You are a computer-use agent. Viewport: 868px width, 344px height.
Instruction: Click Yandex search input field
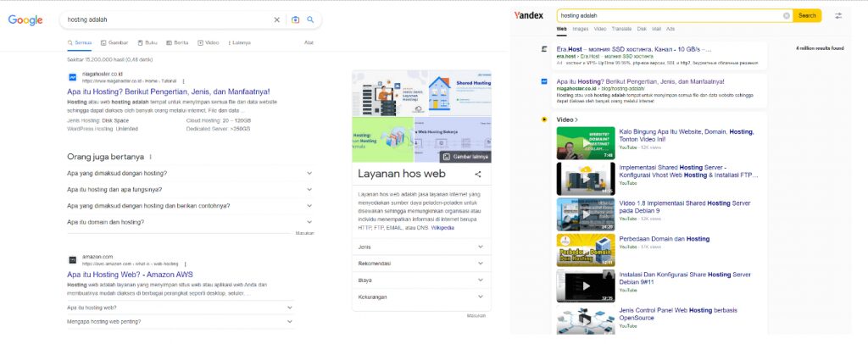coord(670,15)
